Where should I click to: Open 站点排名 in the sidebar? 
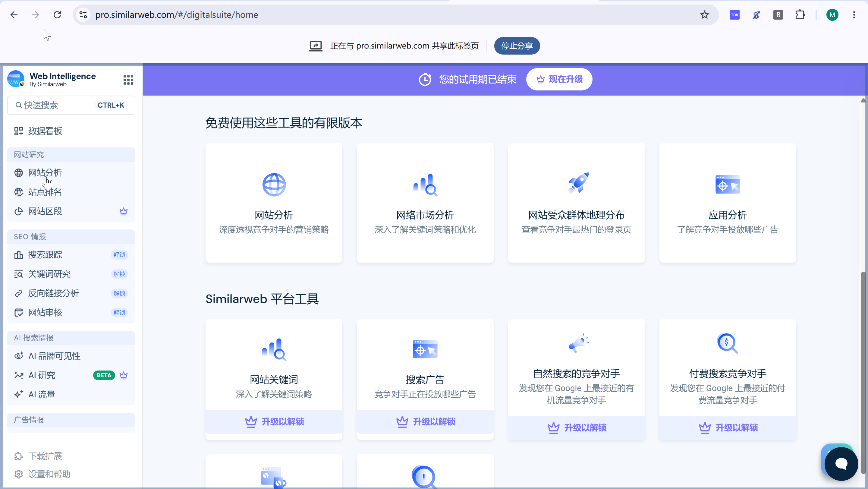pyautogui.click(x=71, y=192)
